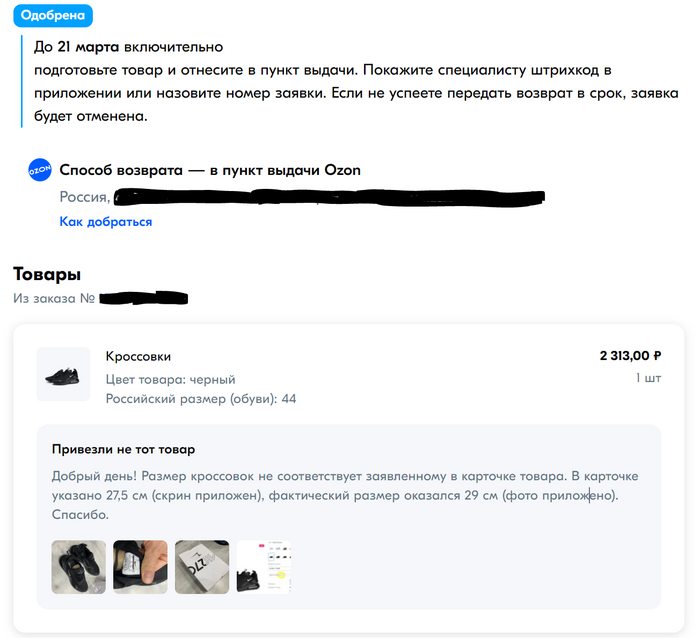Click the 'Способ возврата — в пункт выдачи Ozon' heading
This screenshot has height=638, width=700.
[210, 170]
